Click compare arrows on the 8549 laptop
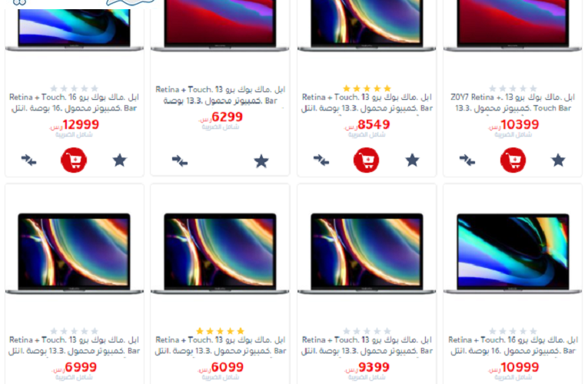 click(x=321, y=161)
